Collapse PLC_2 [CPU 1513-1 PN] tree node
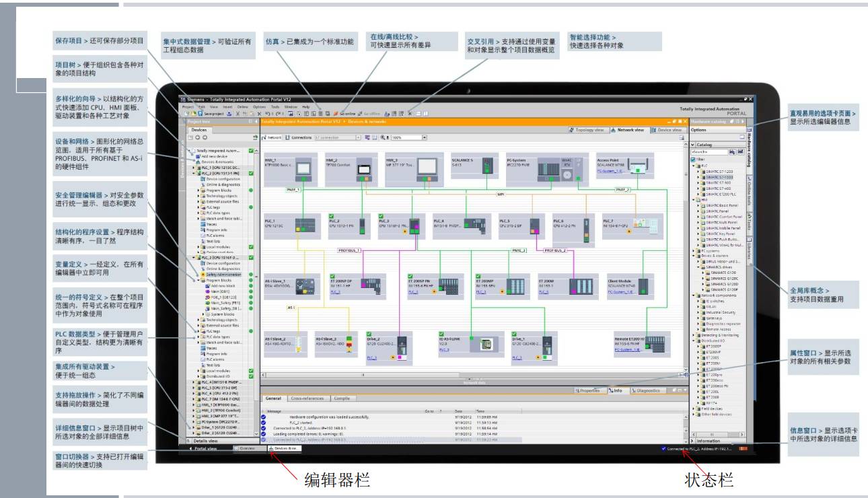This screenshot has height=498, width=868. (193, 174)
